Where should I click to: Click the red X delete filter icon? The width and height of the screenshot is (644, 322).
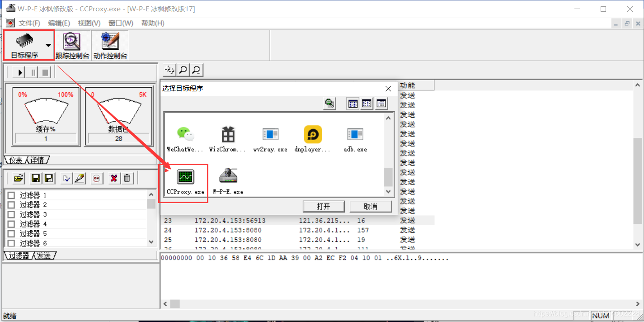coord(114,178)
